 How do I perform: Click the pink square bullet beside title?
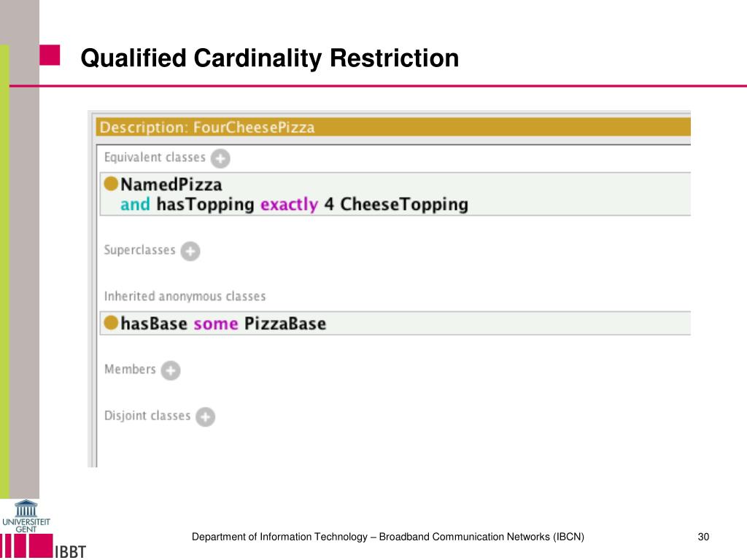coord(50,55)
